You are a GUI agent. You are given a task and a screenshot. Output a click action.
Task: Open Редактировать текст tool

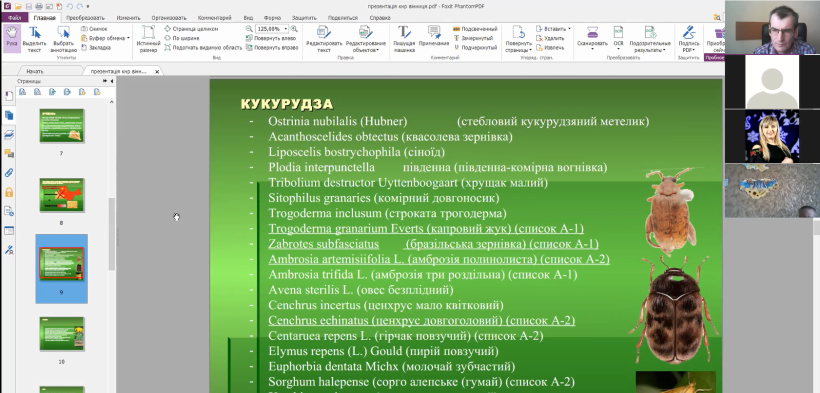click(x=324, y=38)
